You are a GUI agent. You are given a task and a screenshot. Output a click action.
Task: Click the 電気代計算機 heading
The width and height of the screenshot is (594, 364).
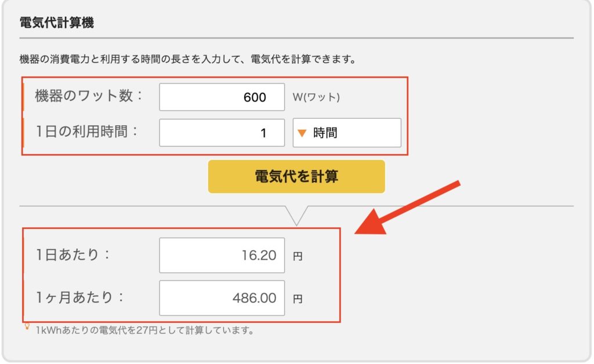(x=57, y=24)
